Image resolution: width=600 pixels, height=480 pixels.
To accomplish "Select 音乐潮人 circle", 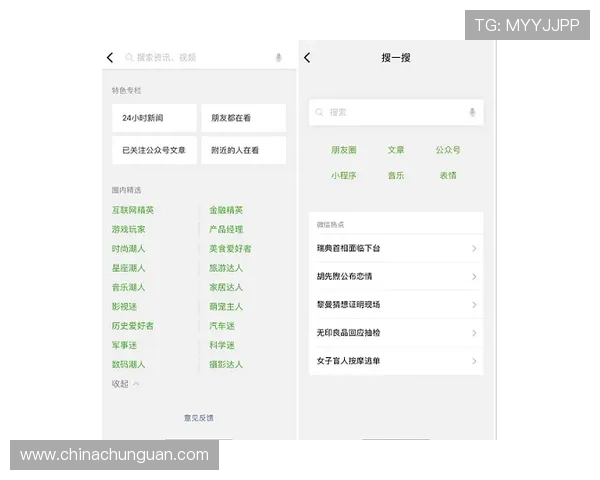I will pos(129,287).
